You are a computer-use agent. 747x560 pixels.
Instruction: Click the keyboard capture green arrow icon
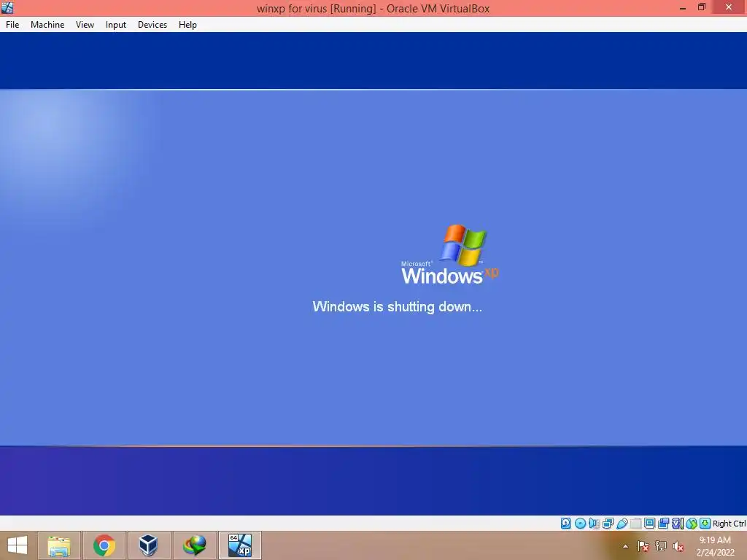tap(705, 524)
